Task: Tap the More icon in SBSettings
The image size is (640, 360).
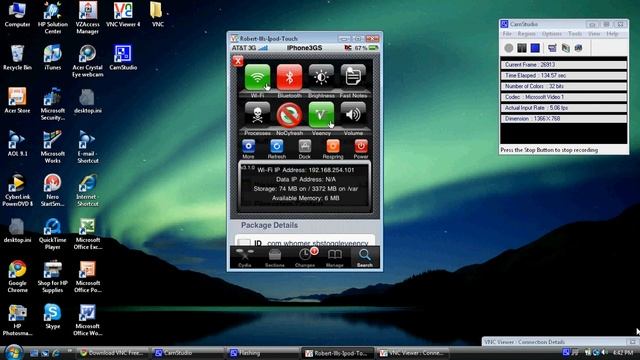Action: (248, 146)
